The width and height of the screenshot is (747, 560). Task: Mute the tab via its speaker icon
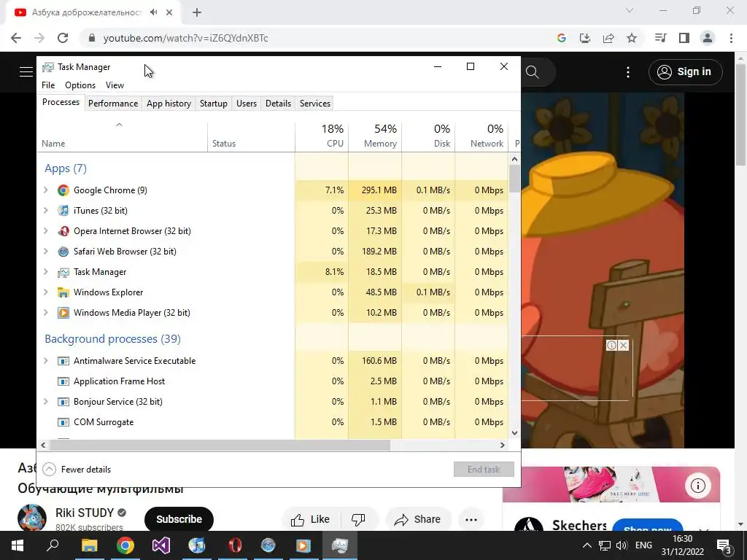click(x=153, y=12)
